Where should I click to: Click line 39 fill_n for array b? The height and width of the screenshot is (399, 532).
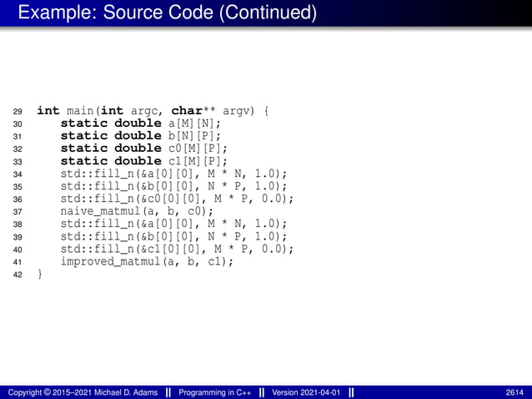(173, 236)
